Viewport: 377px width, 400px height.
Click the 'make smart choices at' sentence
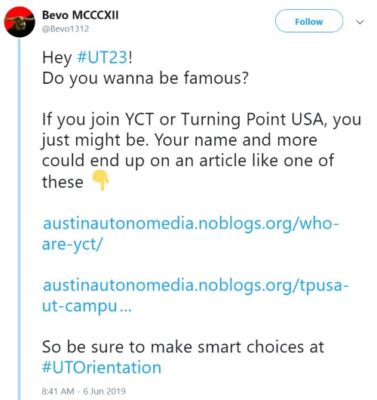(237, 347)
